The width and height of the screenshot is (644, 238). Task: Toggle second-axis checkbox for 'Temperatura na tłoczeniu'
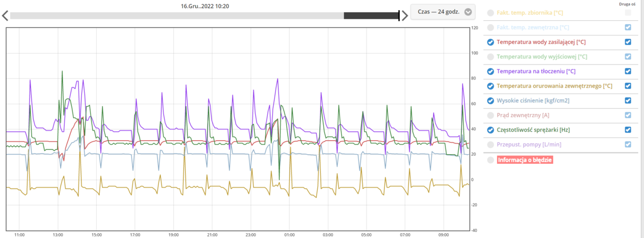[x=628, y=71]
